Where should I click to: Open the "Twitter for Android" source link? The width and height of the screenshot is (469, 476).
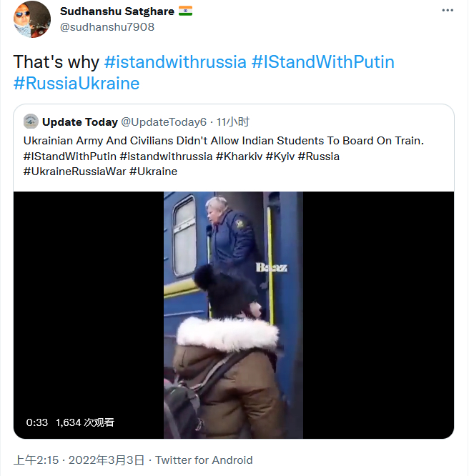204,460
